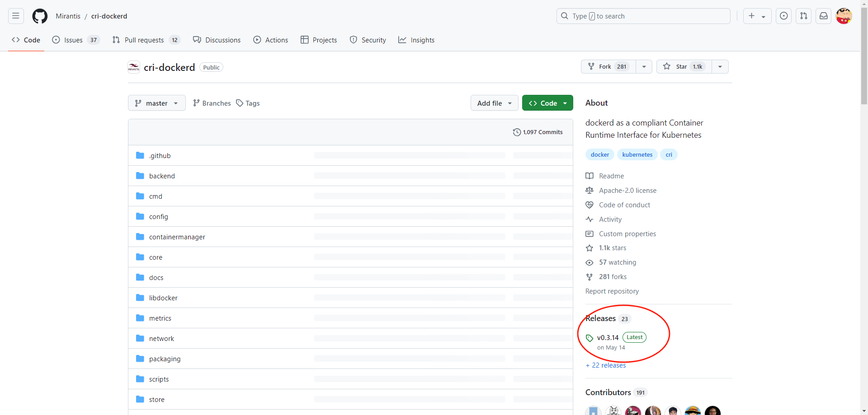868x415 pixels.
Task: Open the hamburger navigation menu
Action: coord(16,16)
